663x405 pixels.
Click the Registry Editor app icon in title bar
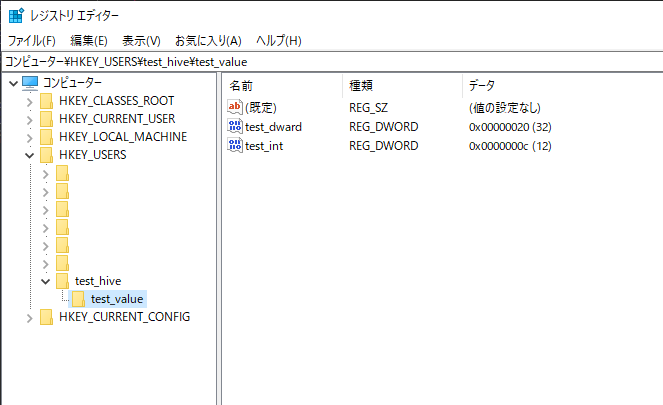point(16,15)
